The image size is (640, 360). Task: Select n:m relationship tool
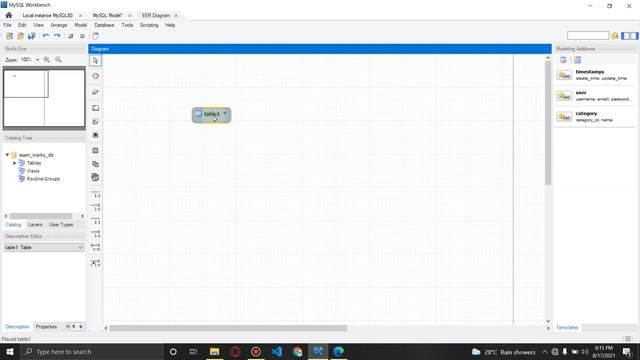click(x=96, y=247)
